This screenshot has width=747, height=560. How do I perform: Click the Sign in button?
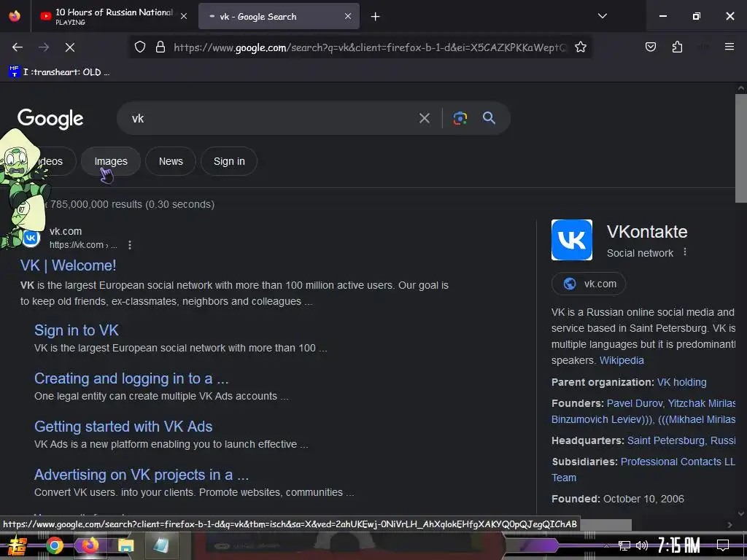pyautogui.click(x=229, y=161)
